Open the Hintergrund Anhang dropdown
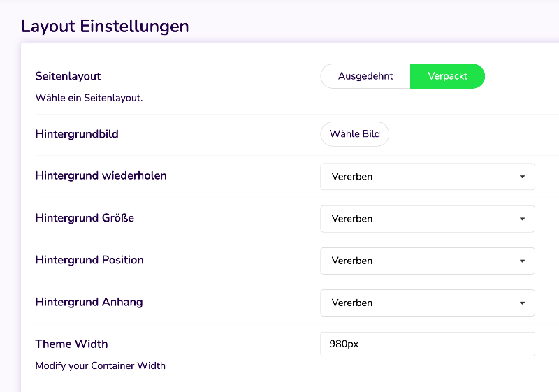The height and width of the screenshot is (392, 559). click(428, 303)
